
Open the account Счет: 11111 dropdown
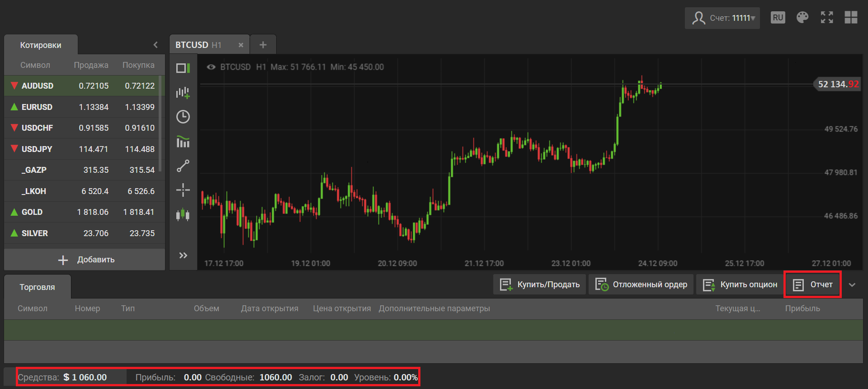click(722, 18)
